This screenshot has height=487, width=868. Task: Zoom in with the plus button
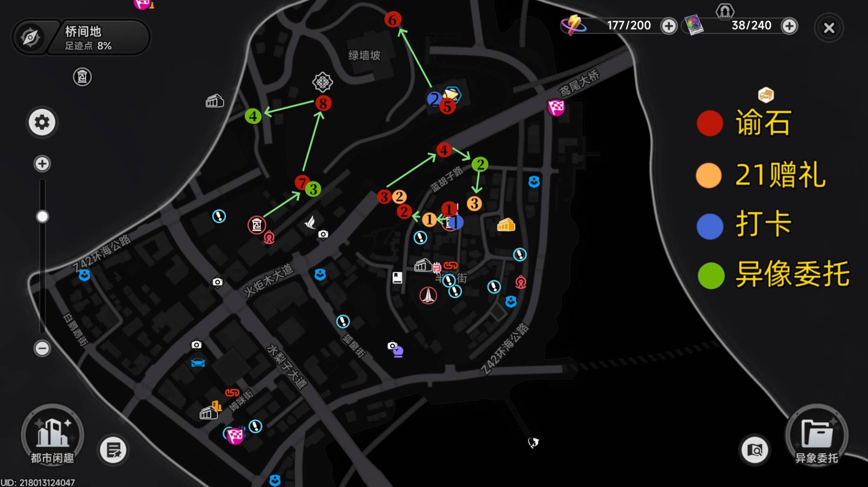pyautogui.click(x=42, y=164)
